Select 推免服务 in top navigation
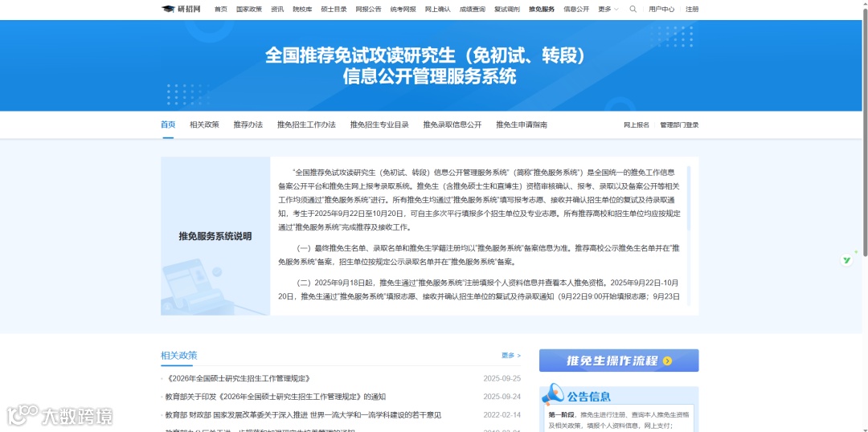 point(542,9)
